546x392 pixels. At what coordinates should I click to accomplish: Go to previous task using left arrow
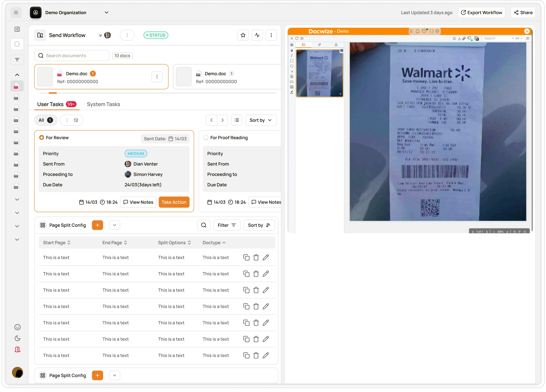coord(212,120)
